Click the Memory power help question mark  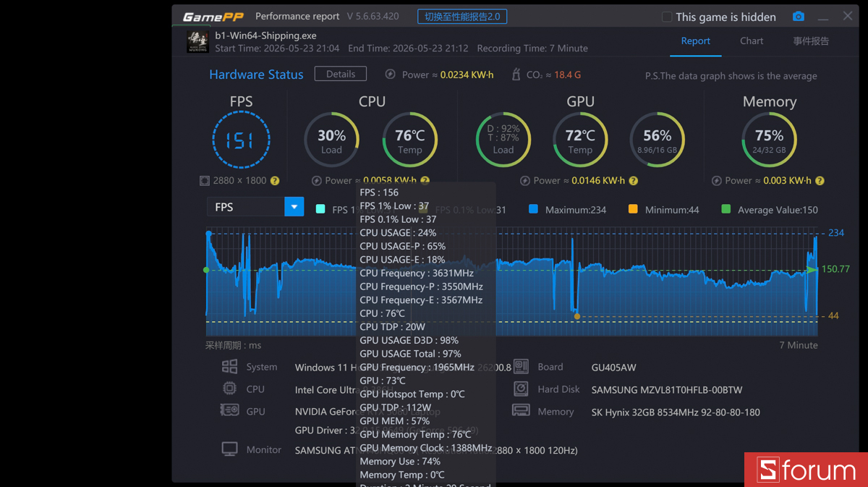[820, 181]
